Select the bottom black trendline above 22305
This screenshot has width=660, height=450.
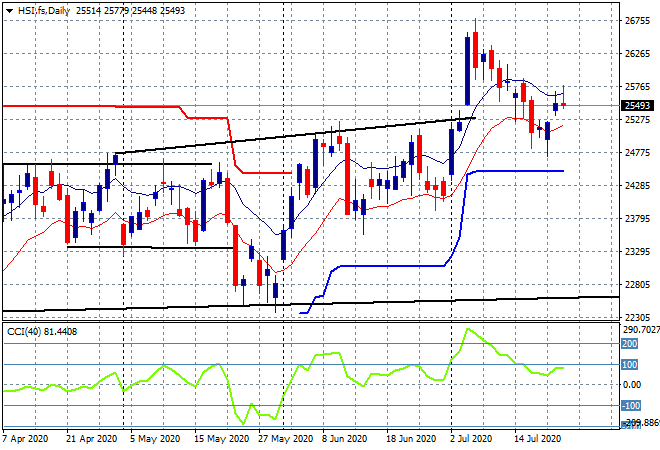[x=310, y=304]
